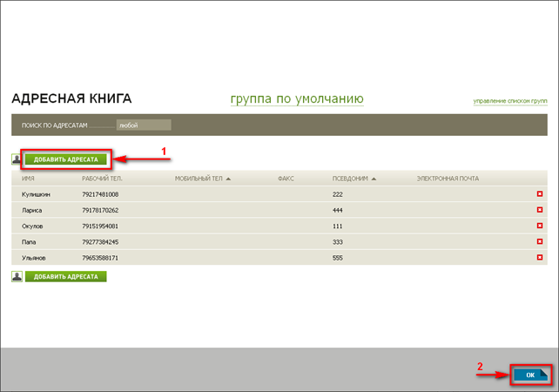The width and height of the screenshot is (559, 392).
Task: Select the группа по умолчанию heading link
Action: [x=296, y=98]
